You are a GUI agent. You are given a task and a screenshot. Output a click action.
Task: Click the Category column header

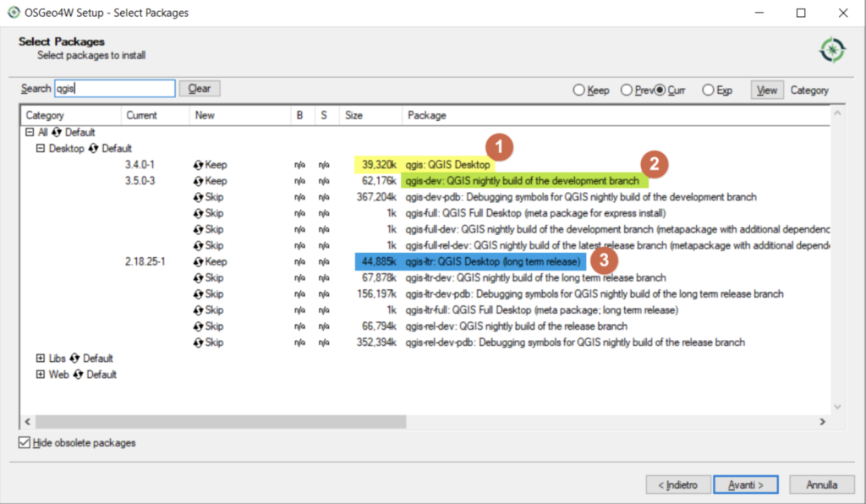pos(71,115)
